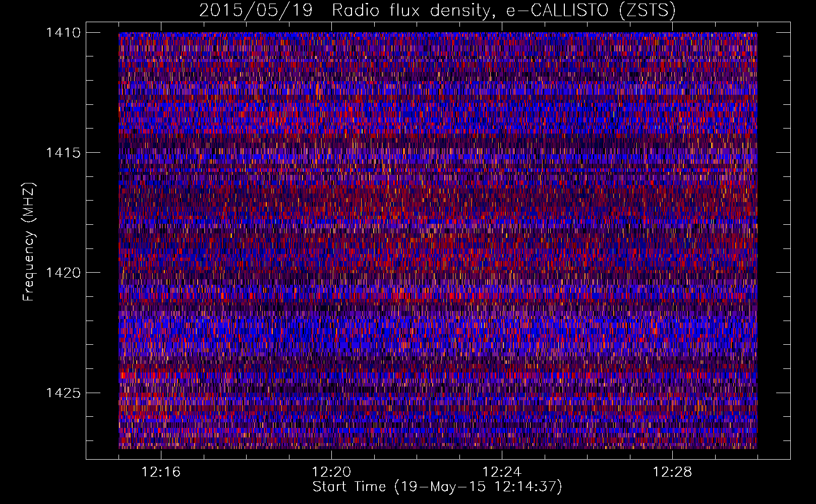Viewport: 816px width, 504px height.
Task: Click the 12:16 time tick label
Action: point(161,472)
